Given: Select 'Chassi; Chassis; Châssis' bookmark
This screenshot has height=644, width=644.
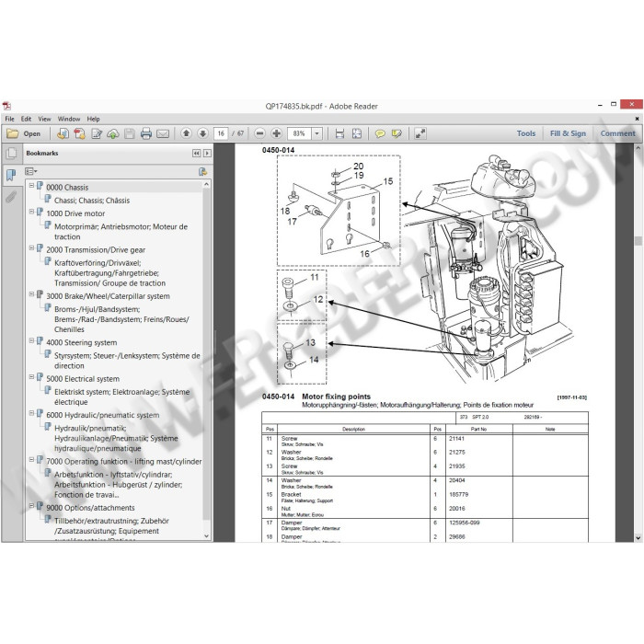Looking at the screenshot, I should [x=92, y=201].
